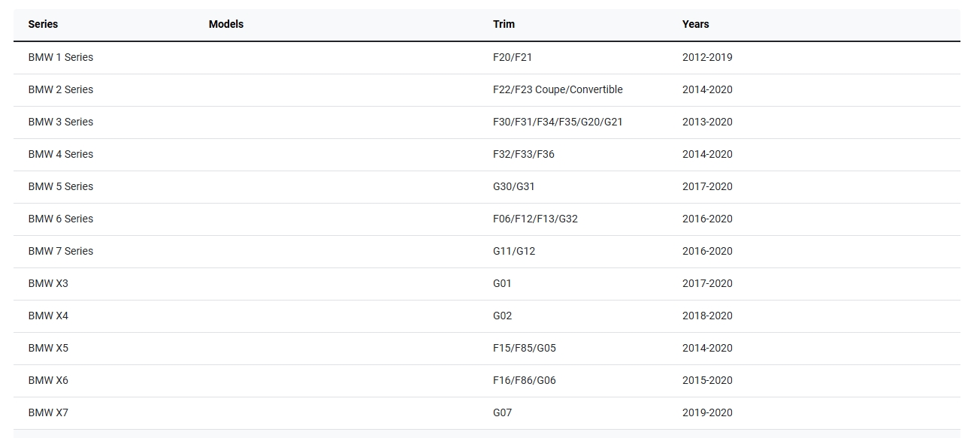This screenshot has width=980, height=438.
Task: Select the BMW 3 Series row label
Action: click(60, 122)
